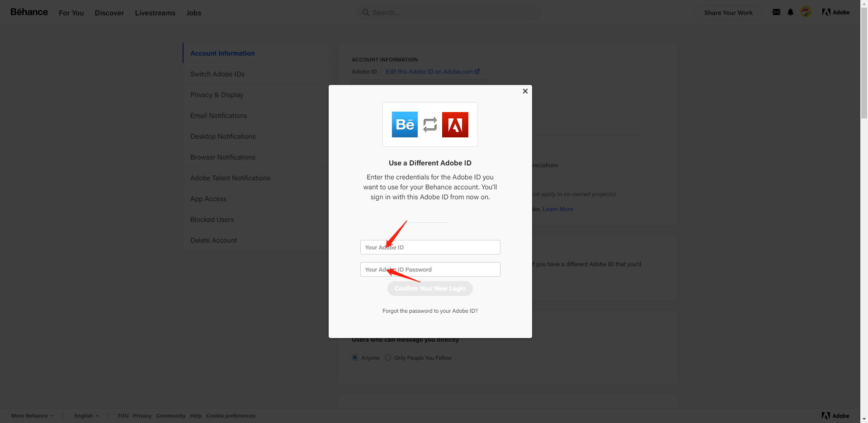Open Delete Account settings
The height and width of the screenshot is (423, 868).
(256, 240)
